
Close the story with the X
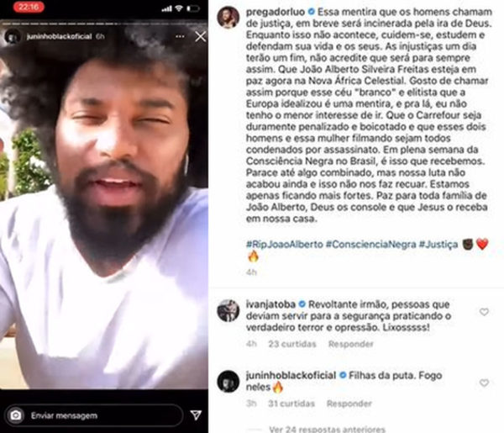click(201, 37)
